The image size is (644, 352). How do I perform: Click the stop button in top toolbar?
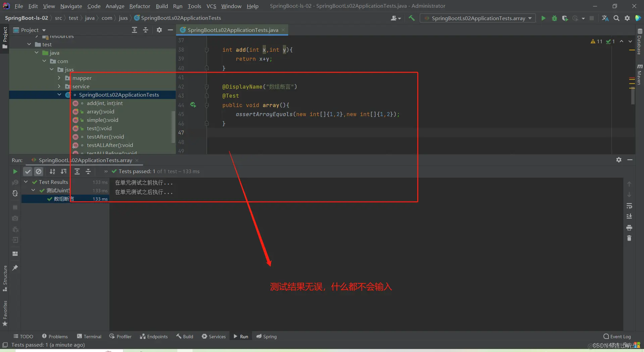coord(592,18)
